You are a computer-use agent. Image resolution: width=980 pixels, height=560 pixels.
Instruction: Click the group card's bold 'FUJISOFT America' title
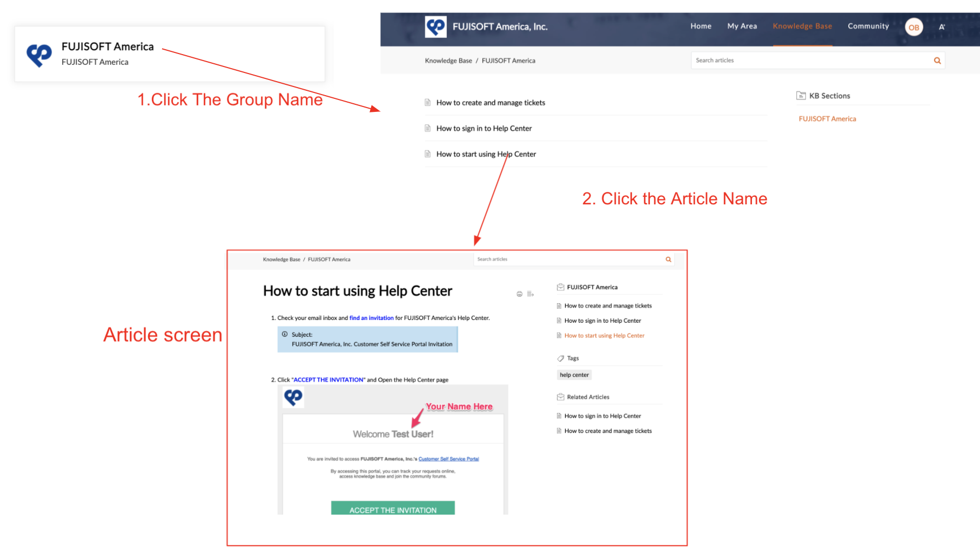[108, 46]
